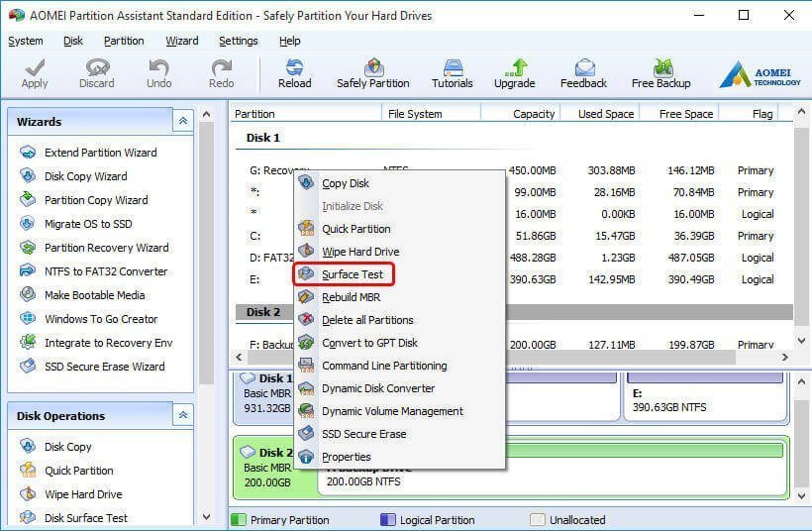This screenshot has height=531, width=812.
Task: Open the System menu
Action: tap(26, 41)
